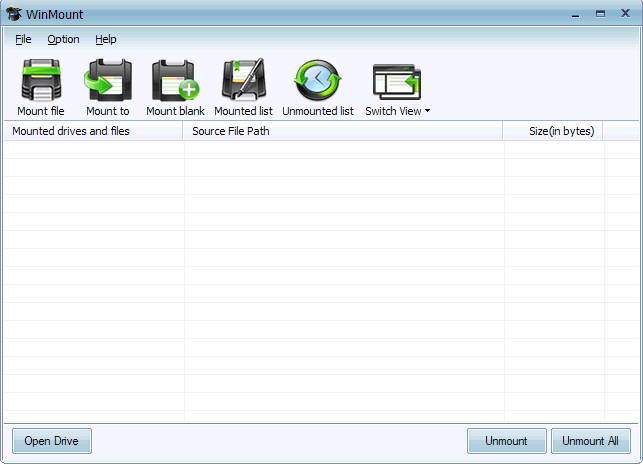Click the WinMount title bar logo
The height and width of the screenshot is (464, 643).
point(14,14)
